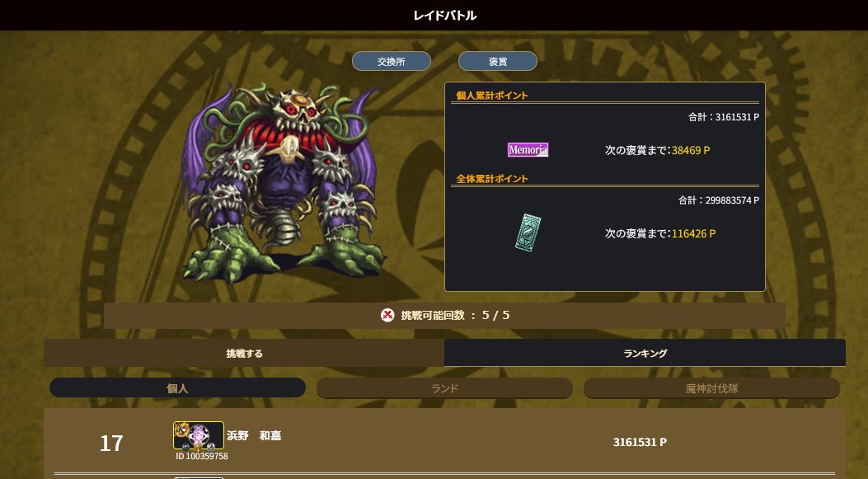Click the player avatar for 浜野 和嘉
Image resolution: width=868 pixels, height=479 pixels.
(x=199, y=436)
